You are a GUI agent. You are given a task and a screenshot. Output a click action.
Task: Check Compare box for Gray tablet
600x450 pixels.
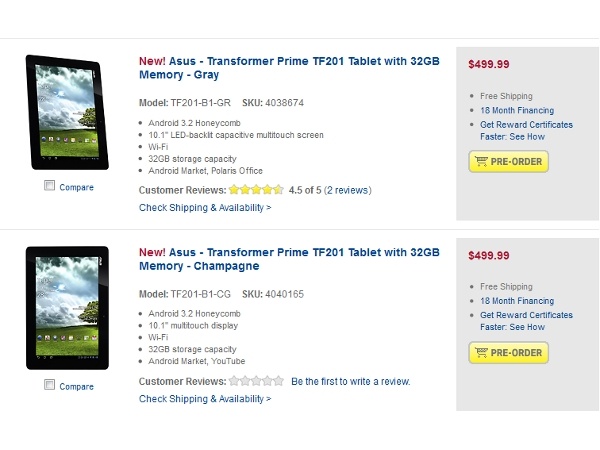(x=49, y=187)
